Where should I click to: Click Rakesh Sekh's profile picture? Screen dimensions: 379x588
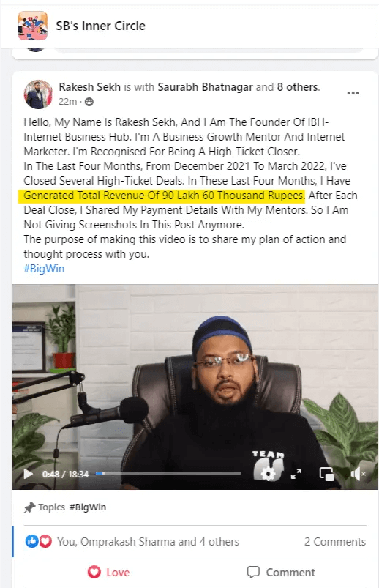click(x=38, y=94)
